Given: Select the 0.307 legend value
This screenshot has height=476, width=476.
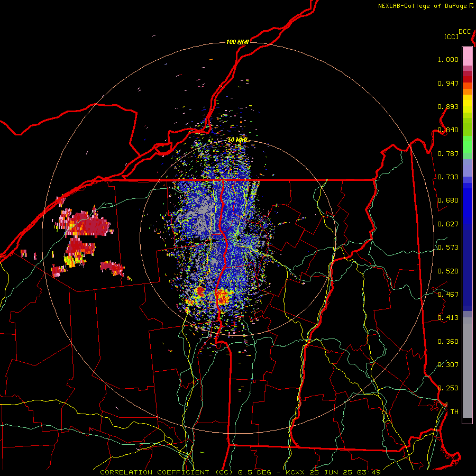Looking at the screenshot, I should pyautogui.click(x=448, y=365).
